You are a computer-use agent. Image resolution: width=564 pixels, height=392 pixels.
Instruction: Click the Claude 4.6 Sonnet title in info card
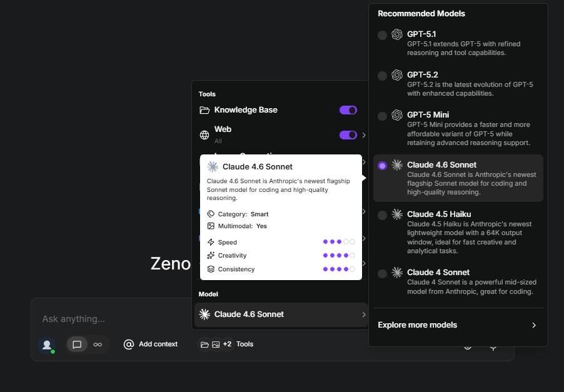(x=258, y=167)
